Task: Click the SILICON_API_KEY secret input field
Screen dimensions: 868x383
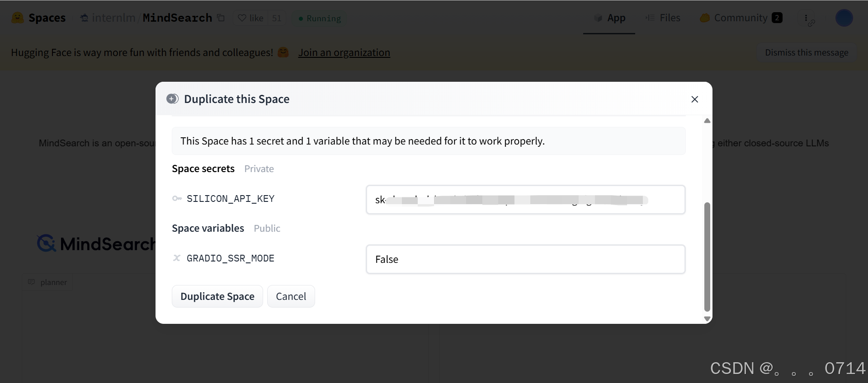Action: tap(525, 200)
